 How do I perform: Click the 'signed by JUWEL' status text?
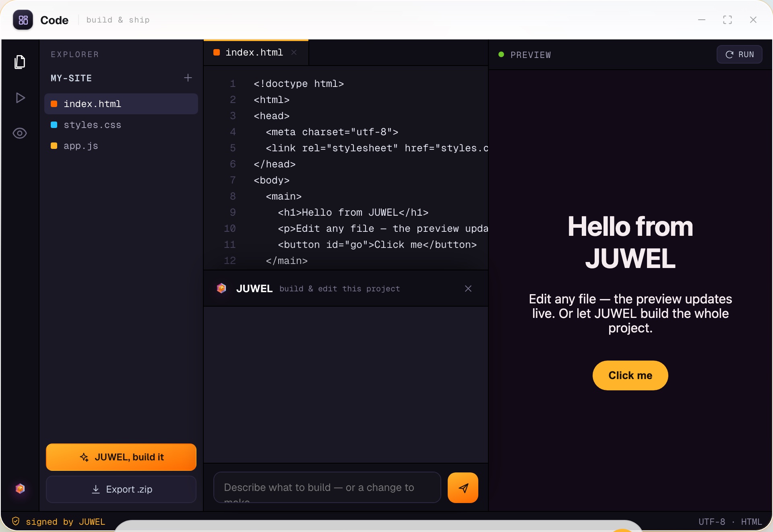(66, 522)
